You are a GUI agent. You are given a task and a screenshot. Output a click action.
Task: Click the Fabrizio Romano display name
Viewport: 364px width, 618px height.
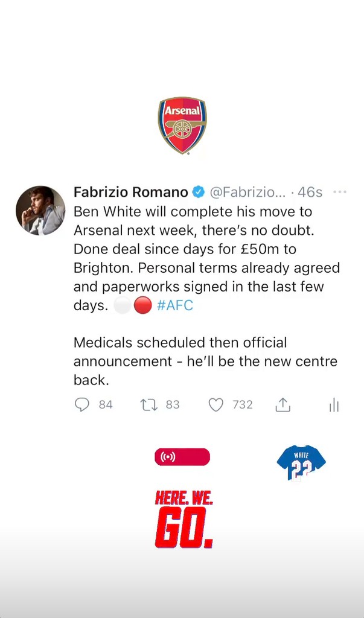pos(130,192)
